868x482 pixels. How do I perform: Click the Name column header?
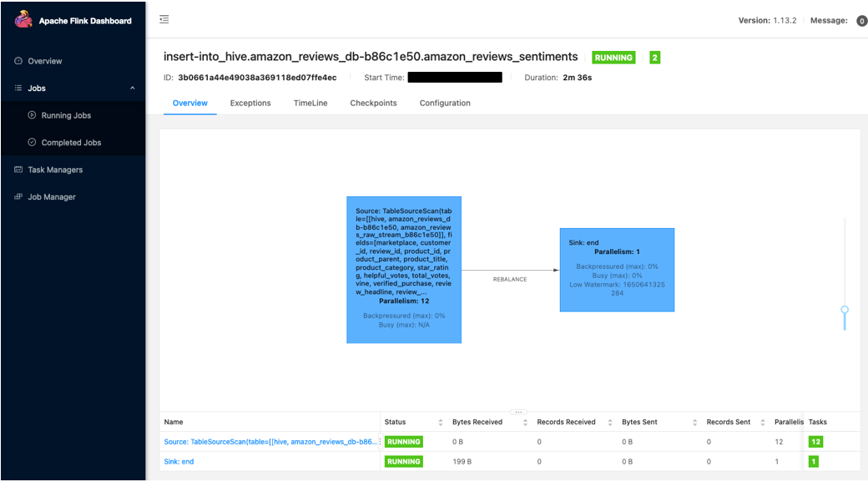coord(174,422)
